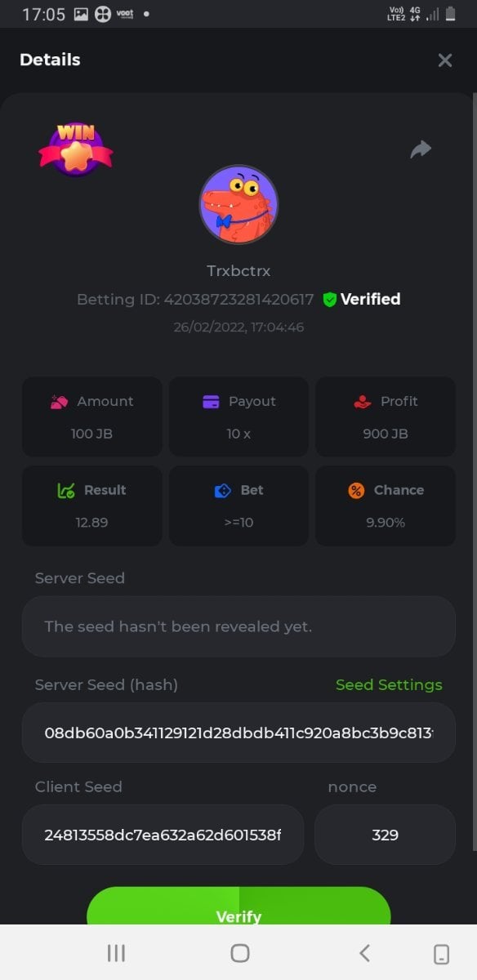Open Seed Settings link
This screenshot has height=980, width=477.
(389, 685)
